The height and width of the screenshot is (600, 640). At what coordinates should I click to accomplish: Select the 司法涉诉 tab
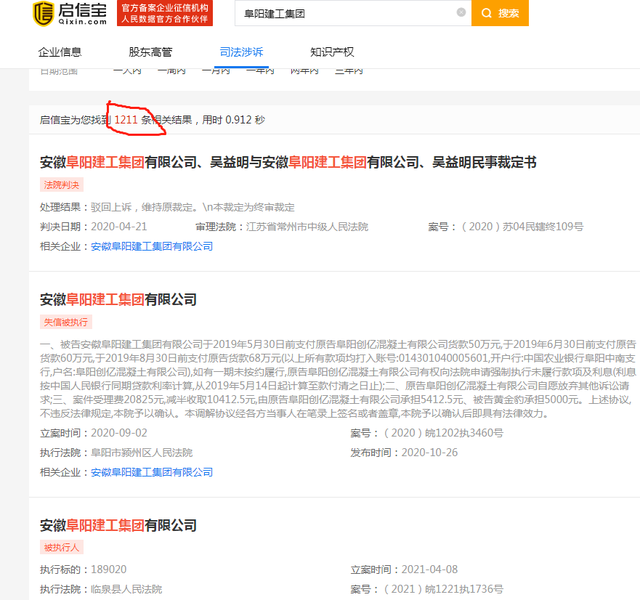pos(241,52)
